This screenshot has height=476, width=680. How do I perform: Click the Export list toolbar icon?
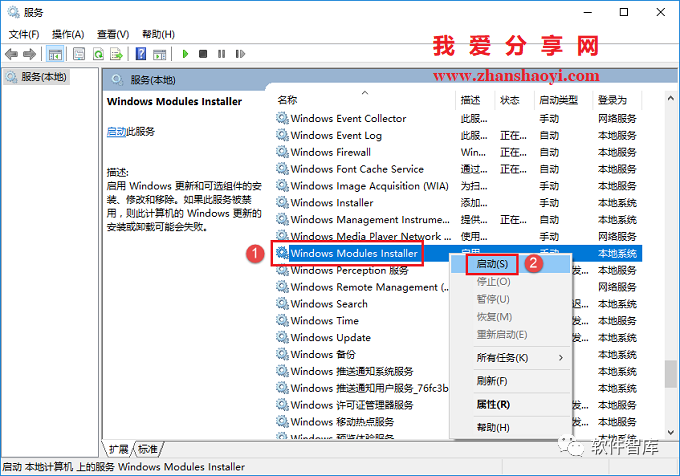pyautogui.click(x=117, y=54)
